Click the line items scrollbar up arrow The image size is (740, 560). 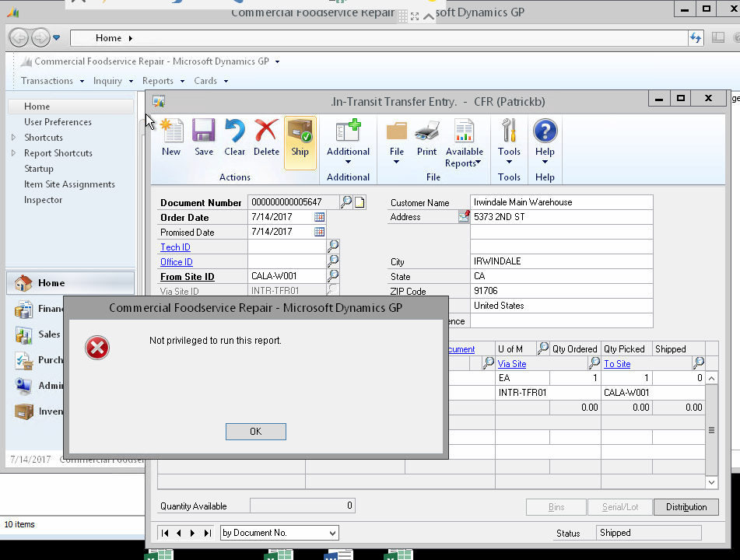pyautogui.click(x=712, y=378)
